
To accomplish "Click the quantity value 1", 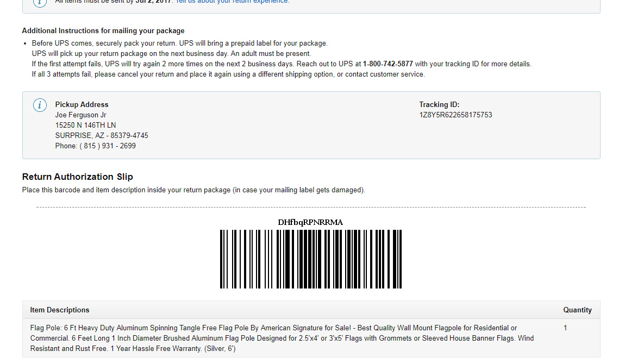I will coord(565,328).
